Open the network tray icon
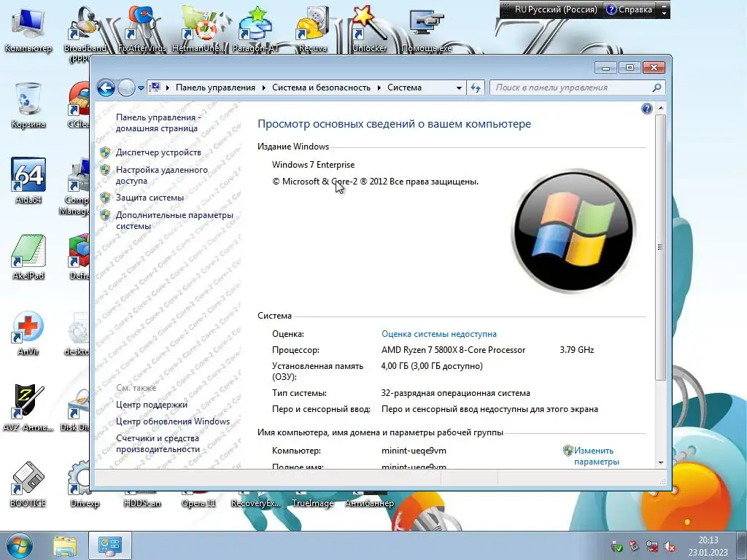The width and height of the screenshot is (747, 560). [652, 547]
